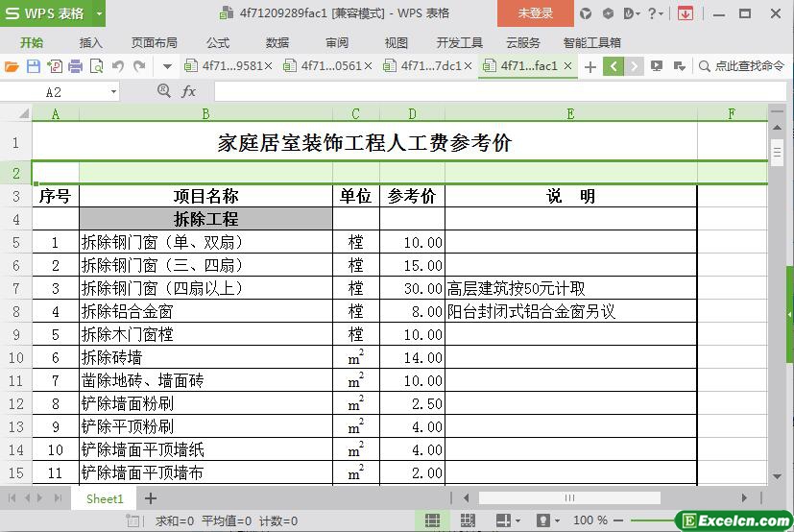Viewport: 794px width, 532px height.
Task: Click the zoom slider minus button
Action: click(x=617, y=520)
